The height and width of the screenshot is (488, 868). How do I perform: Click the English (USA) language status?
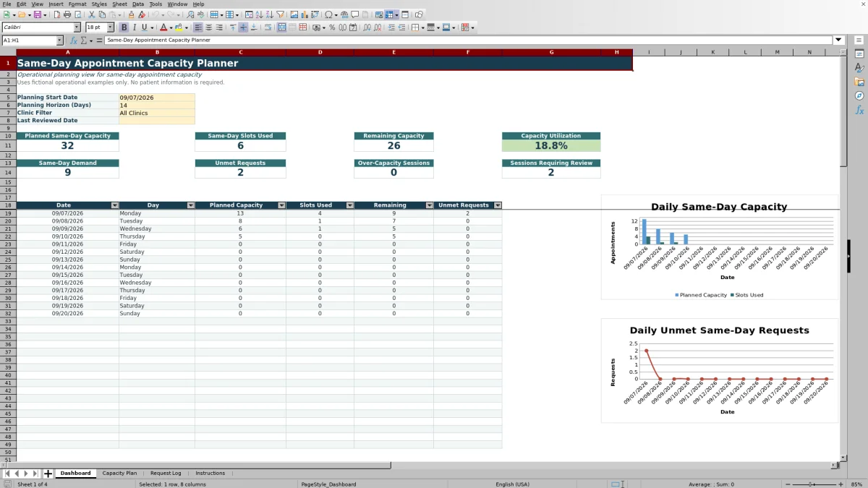click(x=512, y=484)
